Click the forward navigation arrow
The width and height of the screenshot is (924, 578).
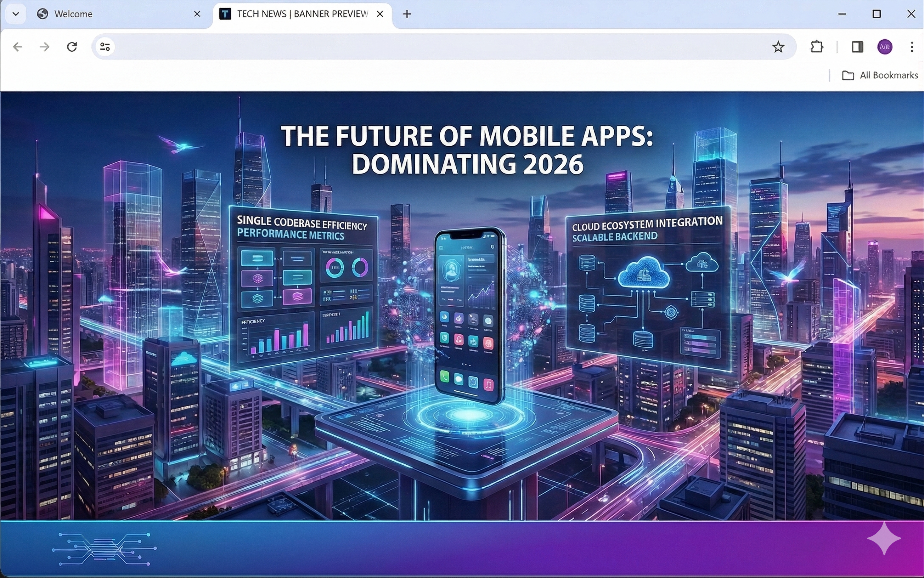coord(45,47)
